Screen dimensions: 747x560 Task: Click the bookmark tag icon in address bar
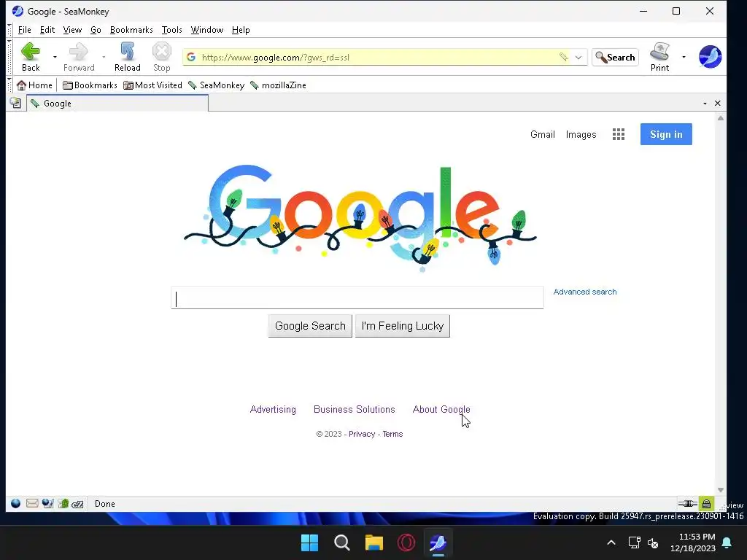564,57
